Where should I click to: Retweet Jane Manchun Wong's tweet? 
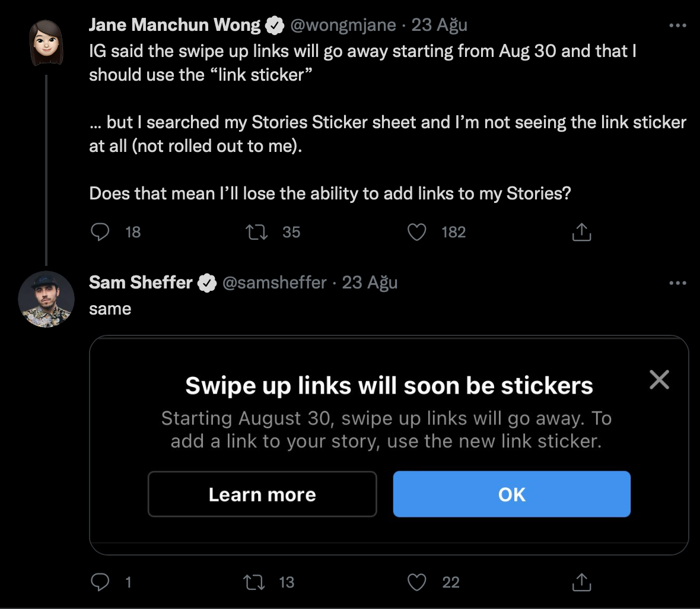[x=257, y=232]
